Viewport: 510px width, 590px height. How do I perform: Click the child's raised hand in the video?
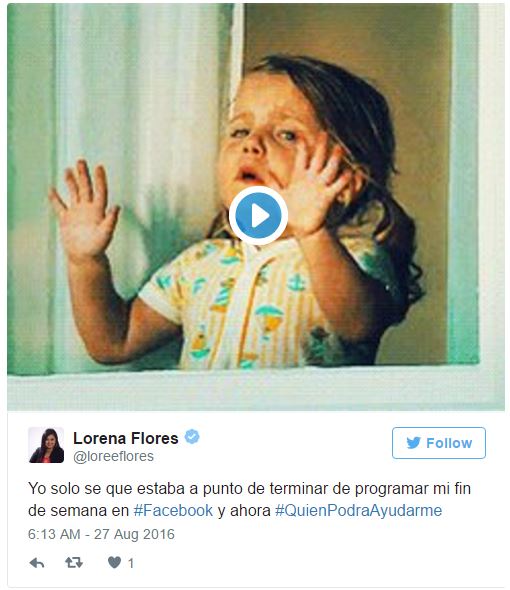click(85, 211)
